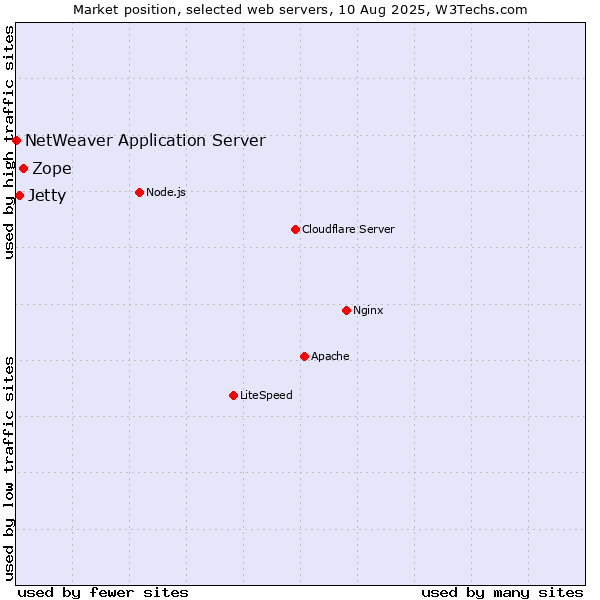Click the Node.js red data point

tap(140, 192)
